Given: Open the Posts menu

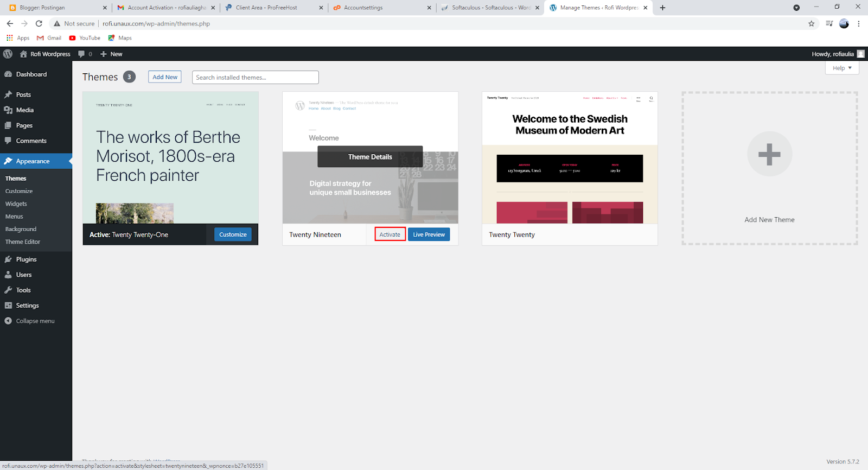Looking at the screenshot, I should point(36,94).
